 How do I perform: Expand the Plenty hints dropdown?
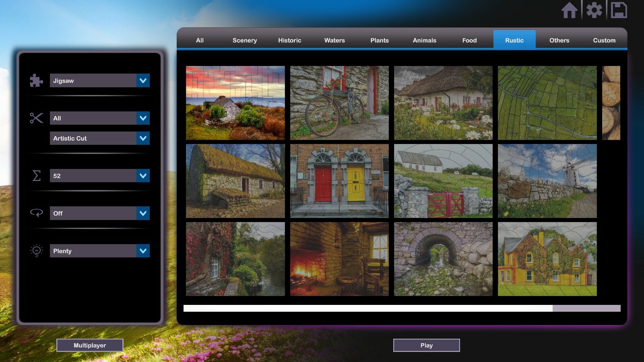coord(143,251)
